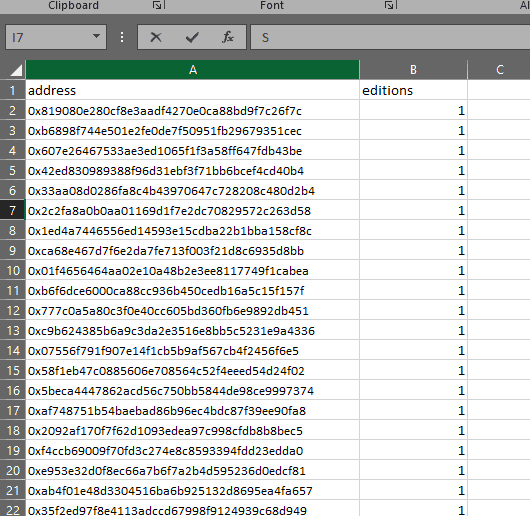
Task: Select row 1 header
Action: pyautogui.click(x=13, y=90)
